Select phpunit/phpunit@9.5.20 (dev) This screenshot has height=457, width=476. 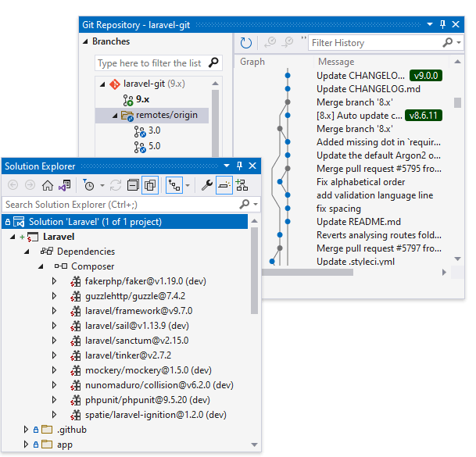click(148, 400)
